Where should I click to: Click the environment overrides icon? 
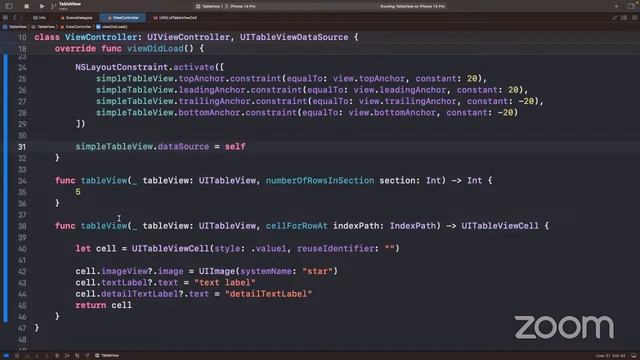click(x=77, y=356)
